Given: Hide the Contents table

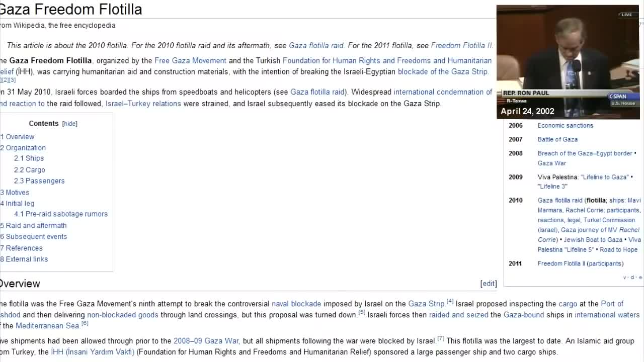Looking at the screenshot, I should point(69,124).
